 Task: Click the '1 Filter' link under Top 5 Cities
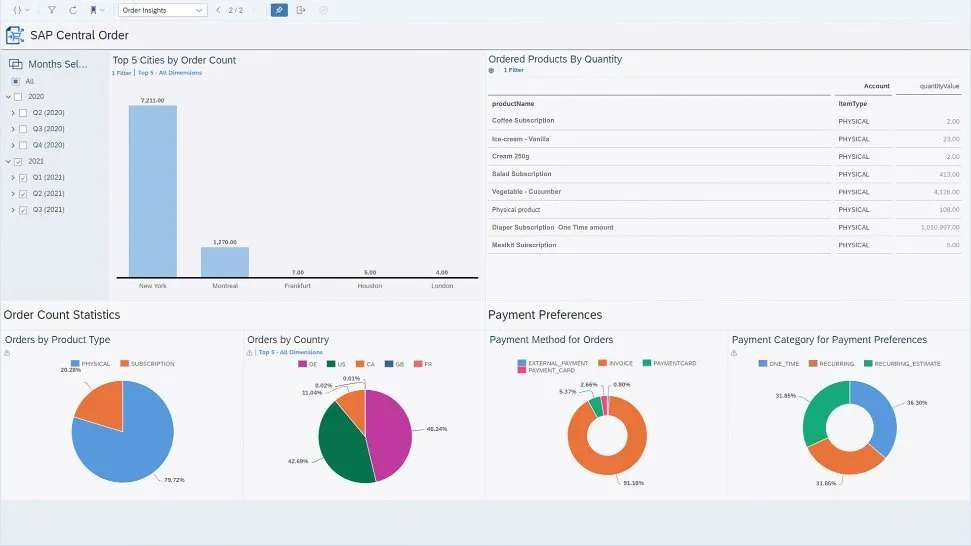pyautogui.click(x=121, y=73)
